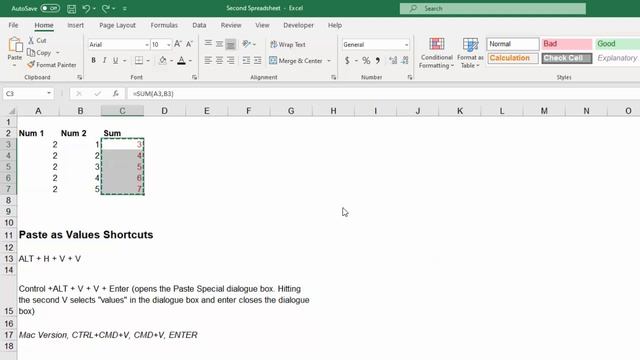Open Alignment group dialog launcher
The width and height of the screenshot is (640, 360).
click(333, 77)
